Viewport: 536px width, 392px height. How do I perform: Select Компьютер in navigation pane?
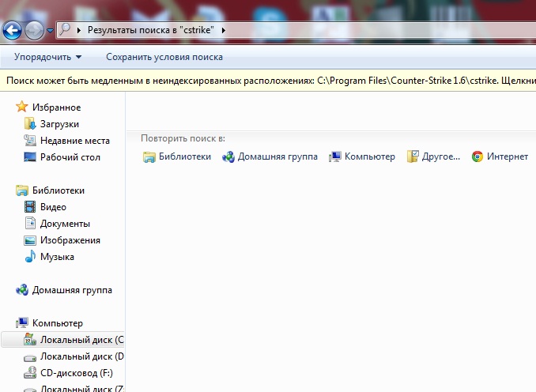58,323
